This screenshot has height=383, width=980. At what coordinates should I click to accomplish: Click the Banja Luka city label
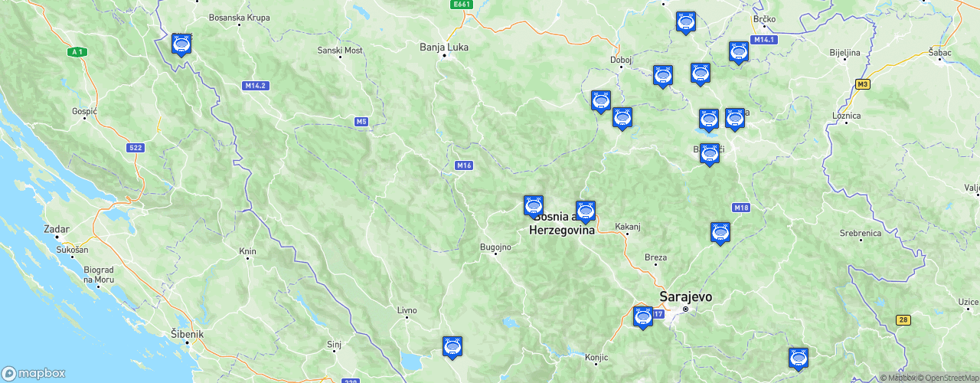444,47
